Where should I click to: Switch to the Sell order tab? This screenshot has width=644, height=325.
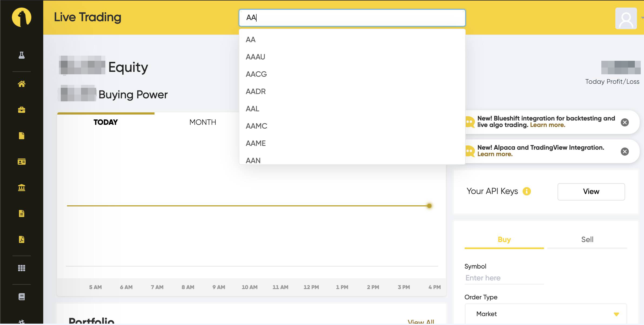click(x=587, y=239)
